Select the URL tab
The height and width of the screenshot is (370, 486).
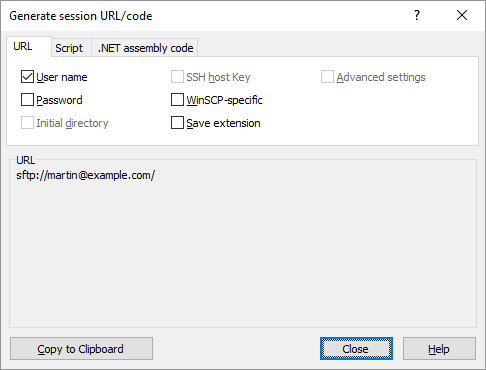tap(23, 46)
